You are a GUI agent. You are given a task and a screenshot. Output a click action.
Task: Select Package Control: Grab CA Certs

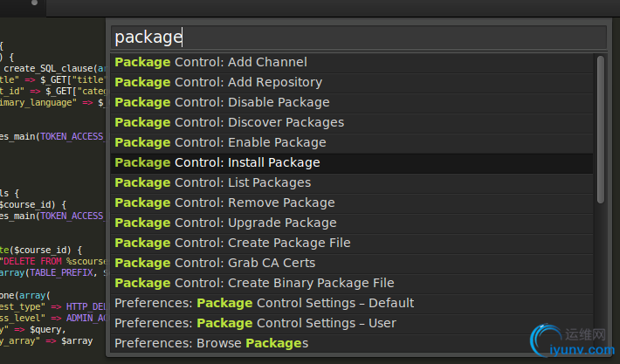352,264
